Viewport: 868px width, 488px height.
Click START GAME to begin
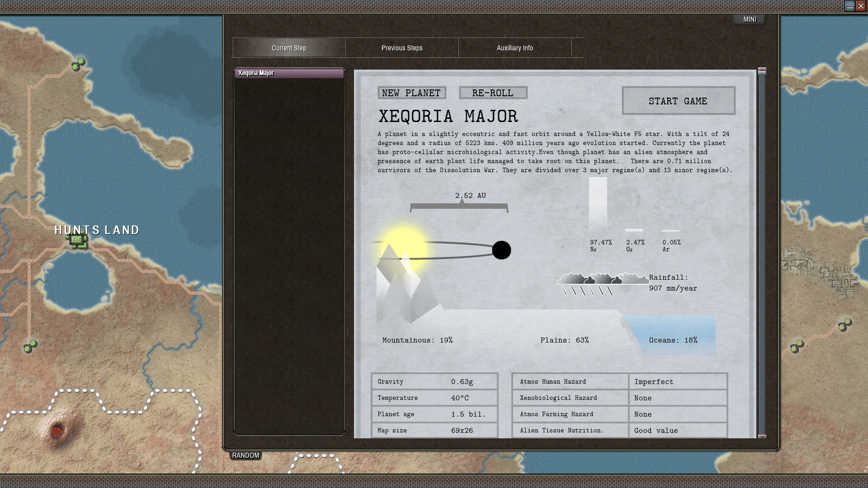point(679,101)
